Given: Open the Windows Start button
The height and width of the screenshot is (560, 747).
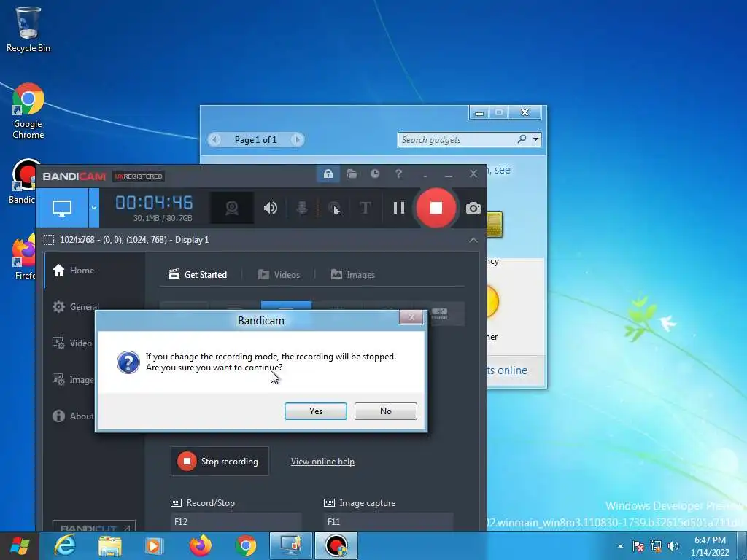Looking at the screenshot, I should tap(20, 545).
